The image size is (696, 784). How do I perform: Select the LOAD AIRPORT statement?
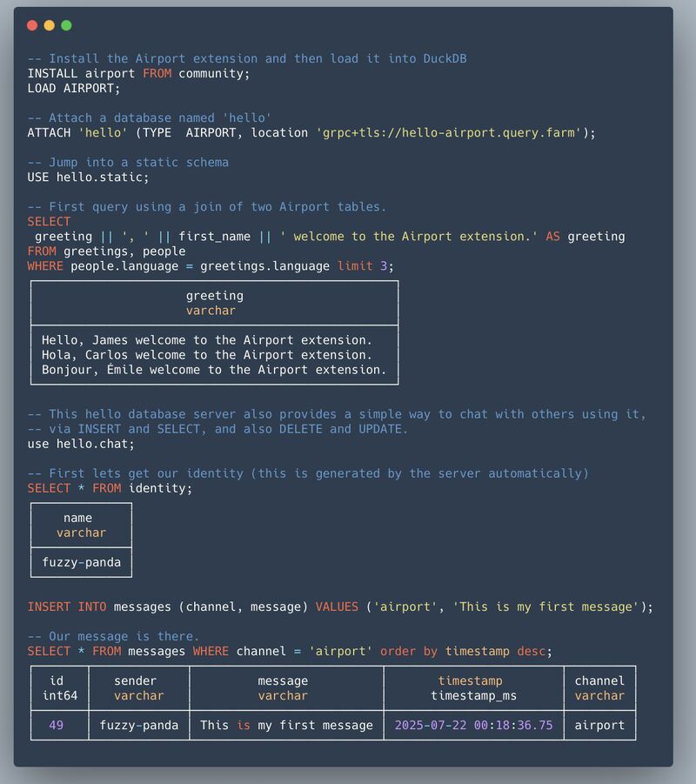[74, 89]
